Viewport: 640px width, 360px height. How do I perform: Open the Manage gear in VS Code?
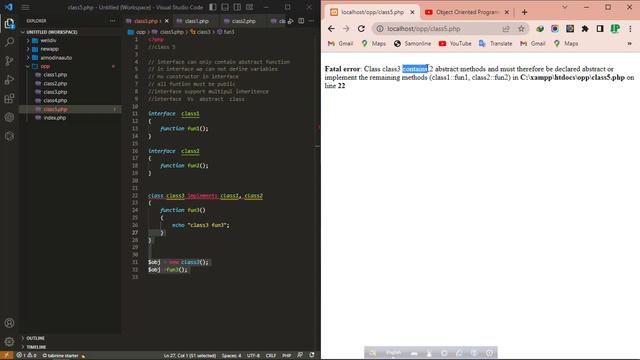(9, 342)
